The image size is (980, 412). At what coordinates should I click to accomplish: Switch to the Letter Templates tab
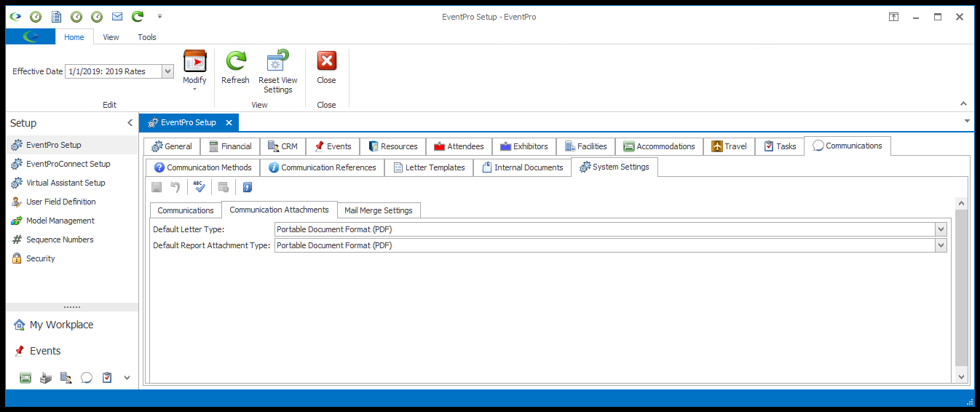pyautogui.click(x=429, y=167)
